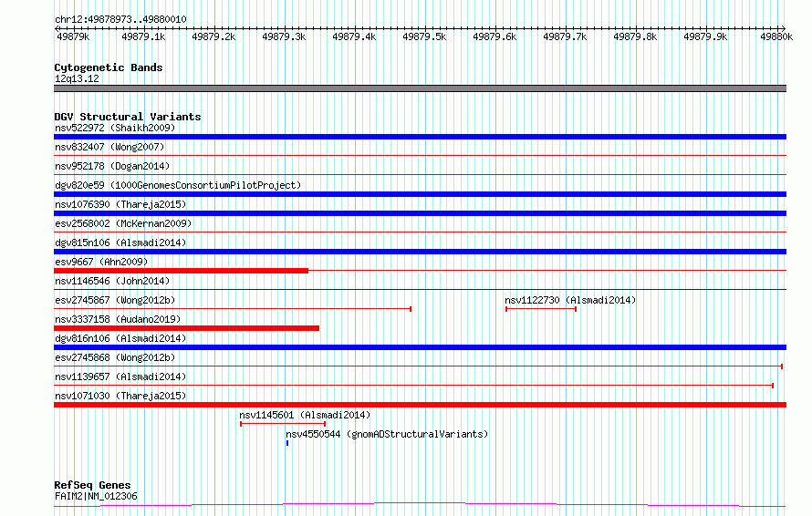Click the blue bar under dgv820e59
The width and height of the screenshot is (812, 516).
coord(420,194)
